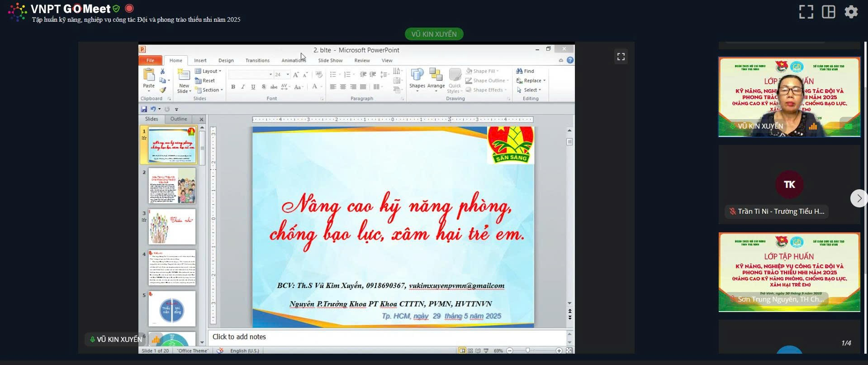Click the New Slide icon
This screenshot has width=868, height=365.
click(x=184, y=75)
